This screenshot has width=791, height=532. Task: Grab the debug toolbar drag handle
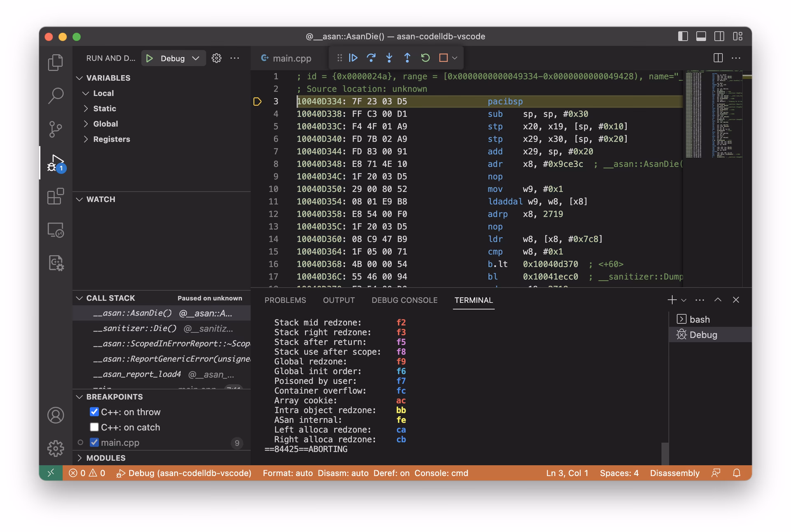339,58
